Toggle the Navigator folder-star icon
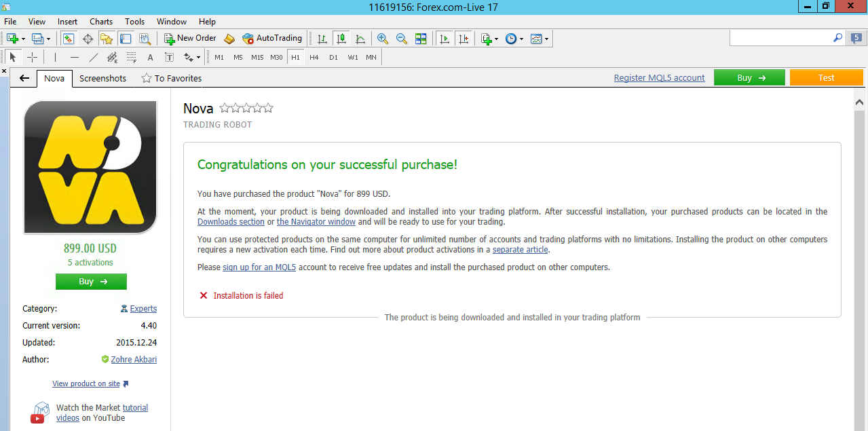868x431 pixels. point(107,39)
